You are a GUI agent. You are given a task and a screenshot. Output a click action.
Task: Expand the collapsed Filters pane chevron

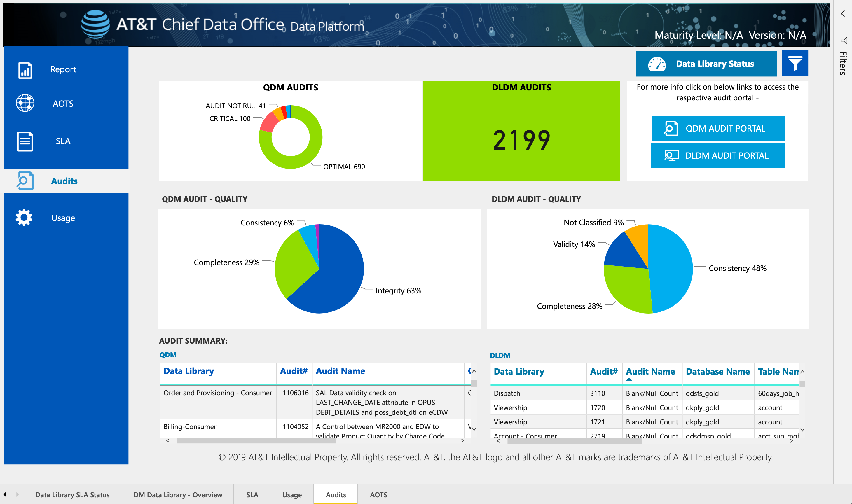tap(843, 14)
